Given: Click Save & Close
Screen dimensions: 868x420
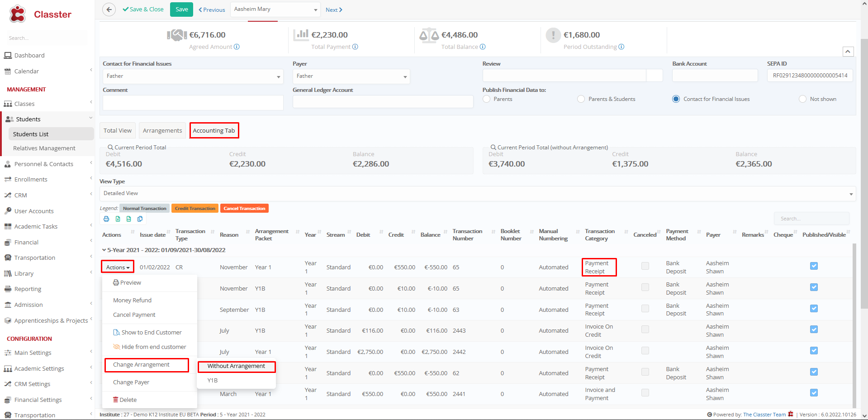Looking at the screenshot, I should pyautogui.click(x=143, y=10).
